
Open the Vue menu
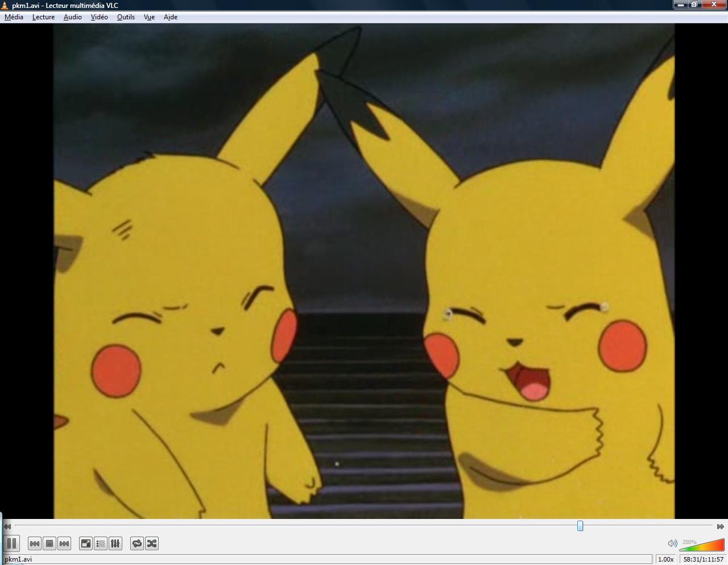(x=149, y=17)
